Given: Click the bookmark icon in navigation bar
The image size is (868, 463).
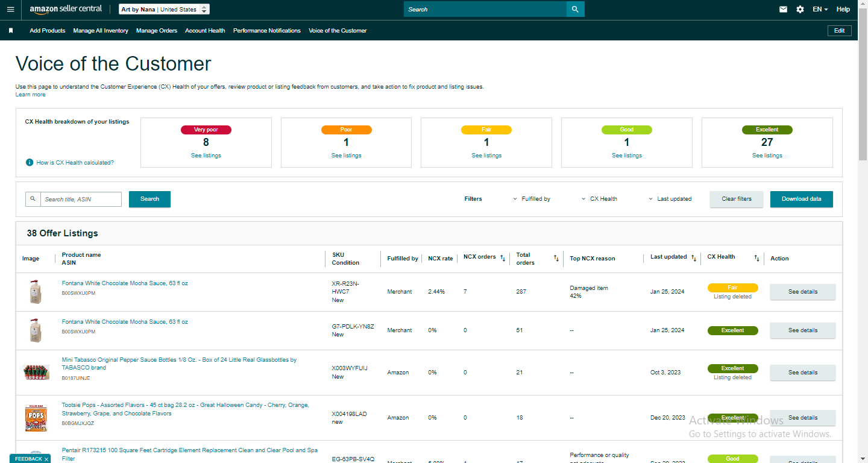Looking at the screenshot, I should (11, 31).
